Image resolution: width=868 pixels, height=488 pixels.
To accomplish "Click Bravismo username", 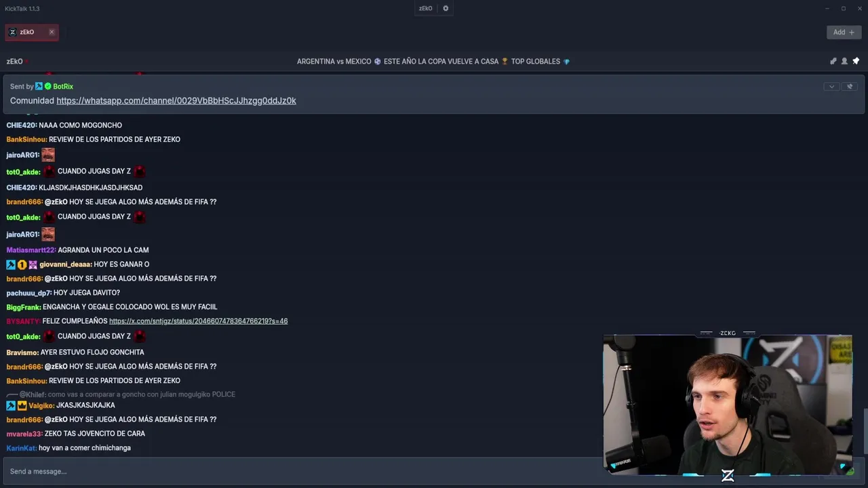I will pyautogui.click(x=22, y=352).
